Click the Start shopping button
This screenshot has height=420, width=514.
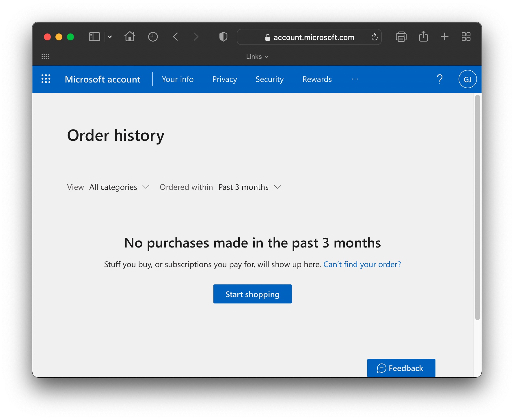tap(252, 294)
